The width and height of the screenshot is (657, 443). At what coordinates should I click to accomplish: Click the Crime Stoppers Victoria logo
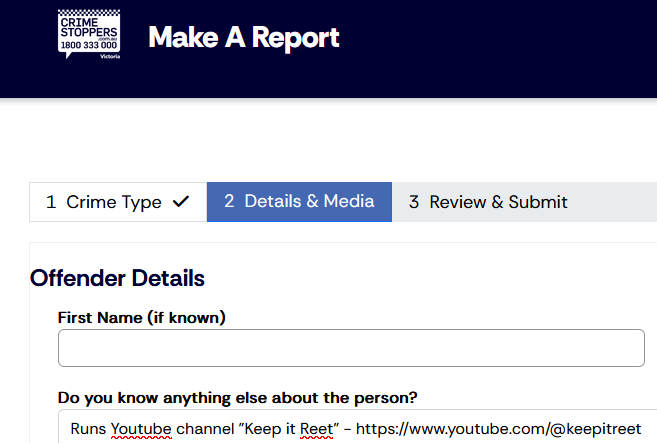(x=89, y=34)
